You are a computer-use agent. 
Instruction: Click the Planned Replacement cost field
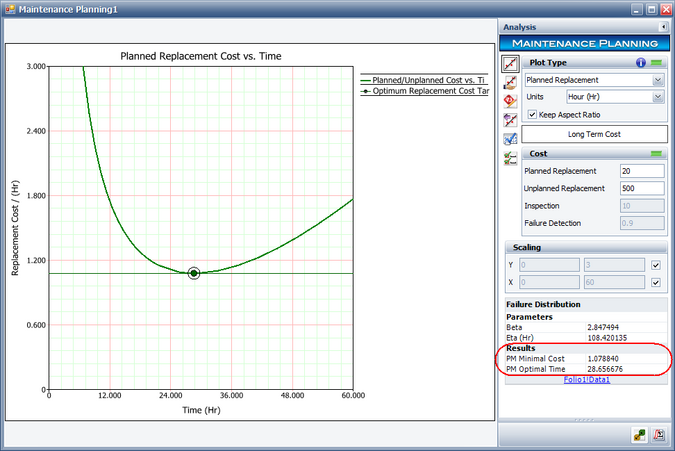pyautogui.click(x=642, y=171)
